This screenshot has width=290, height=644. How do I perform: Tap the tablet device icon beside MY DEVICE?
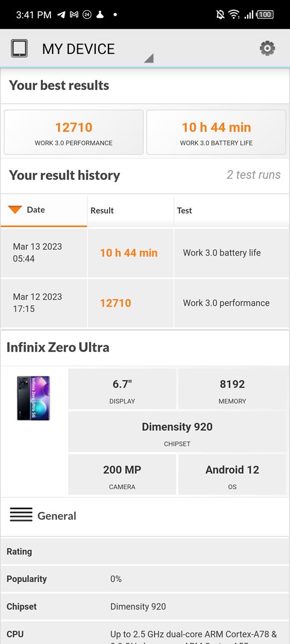pyautogui.click(x=19, y=48)
